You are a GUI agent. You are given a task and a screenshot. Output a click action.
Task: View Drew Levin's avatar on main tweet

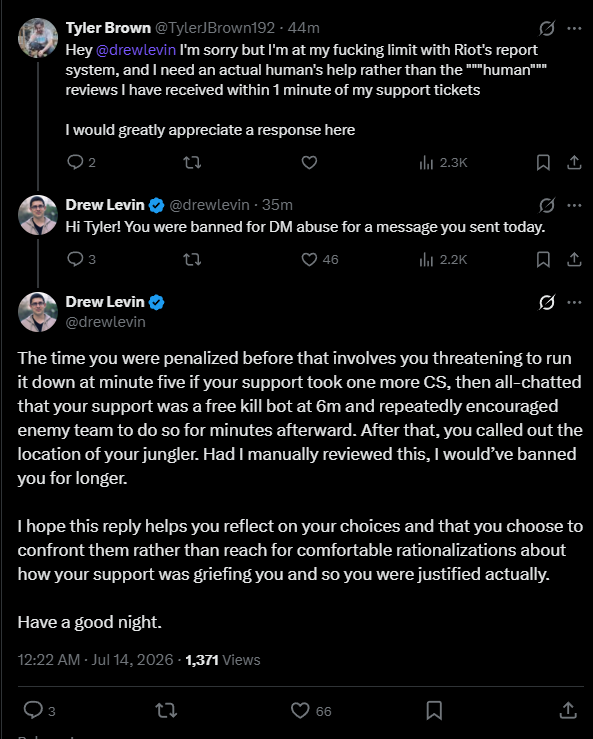click(x=38, y=312)
